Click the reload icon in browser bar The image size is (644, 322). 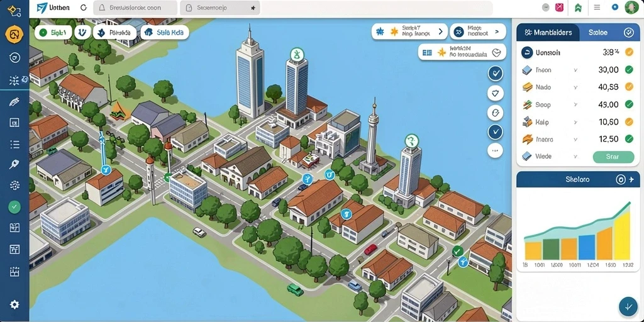[x=84, y=8]
